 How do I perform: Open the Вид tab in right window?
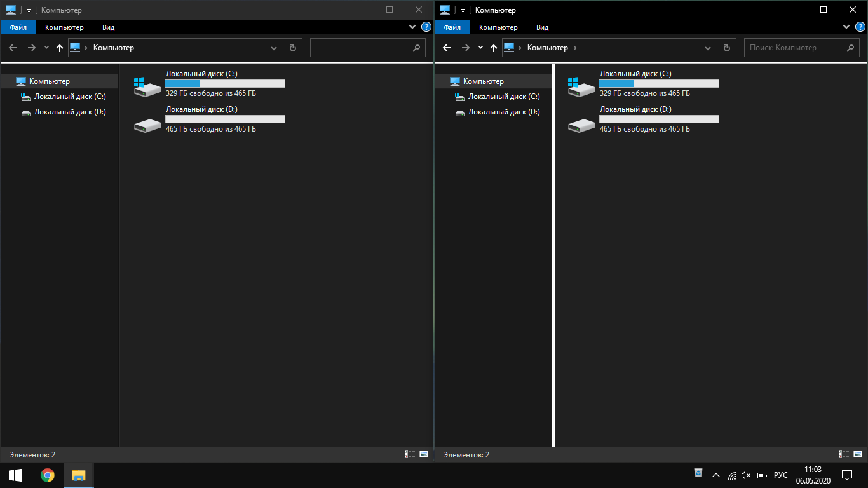tap(542, 27)
